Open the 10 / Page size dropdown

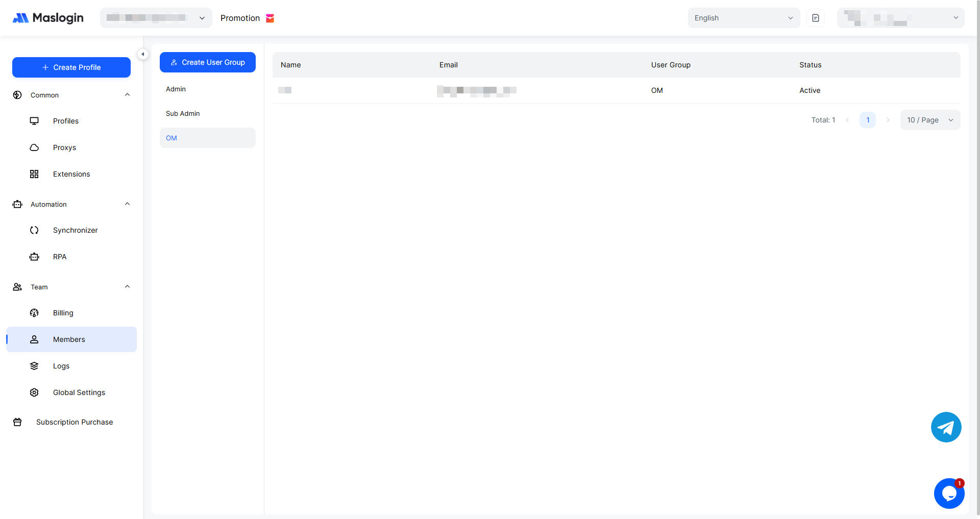(929, 120)
